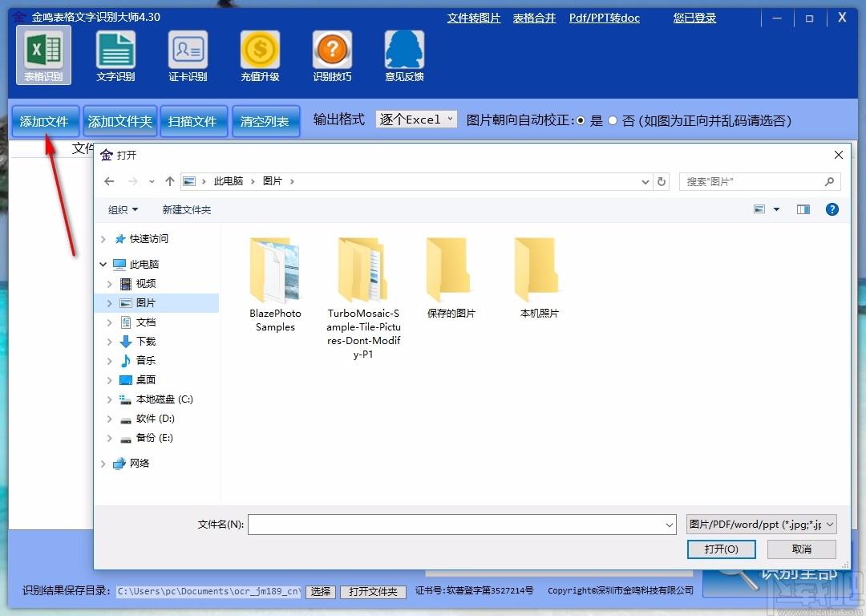Screen dimensions: 866x616
Task: Click the 扫描文件 button
Action: point(192,121)
